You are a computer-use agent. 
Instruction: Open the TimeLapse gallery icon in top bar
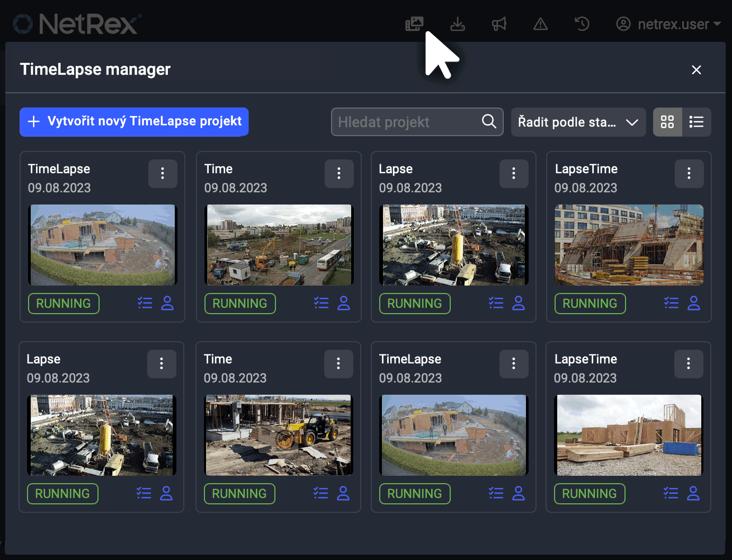pyautogui.click(x=414, y=24)
